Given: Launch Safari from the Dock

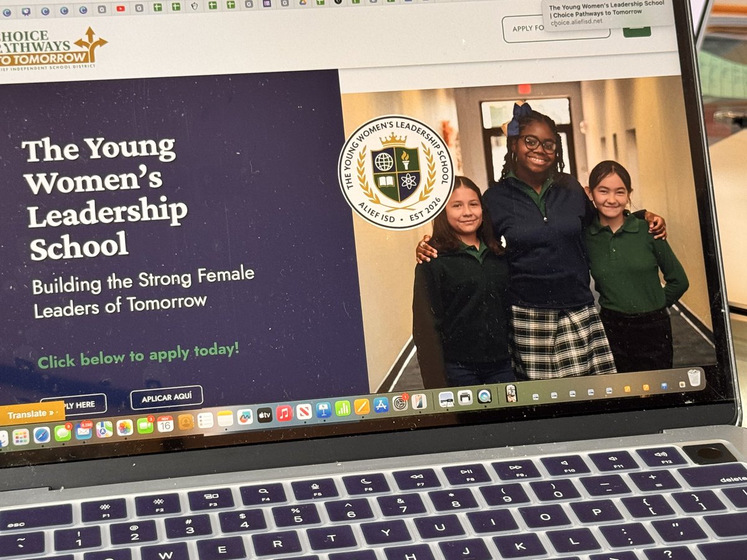Looking at the screenshot, I should point(42,435).
